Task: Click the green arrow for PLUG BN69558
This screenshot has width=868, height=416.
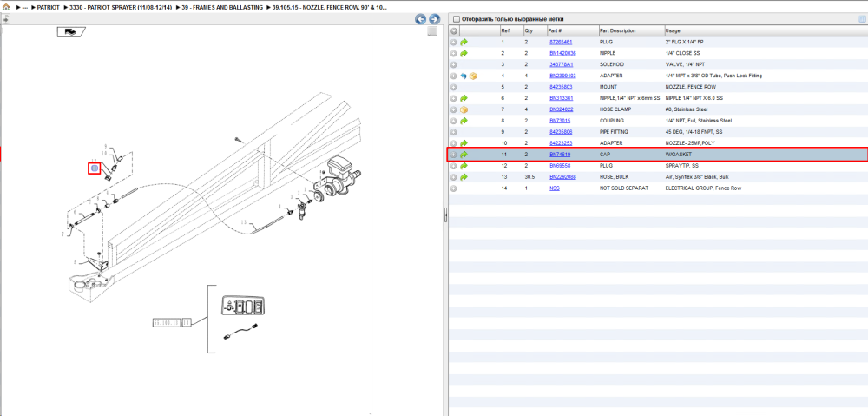Action: tap(464, 166)
